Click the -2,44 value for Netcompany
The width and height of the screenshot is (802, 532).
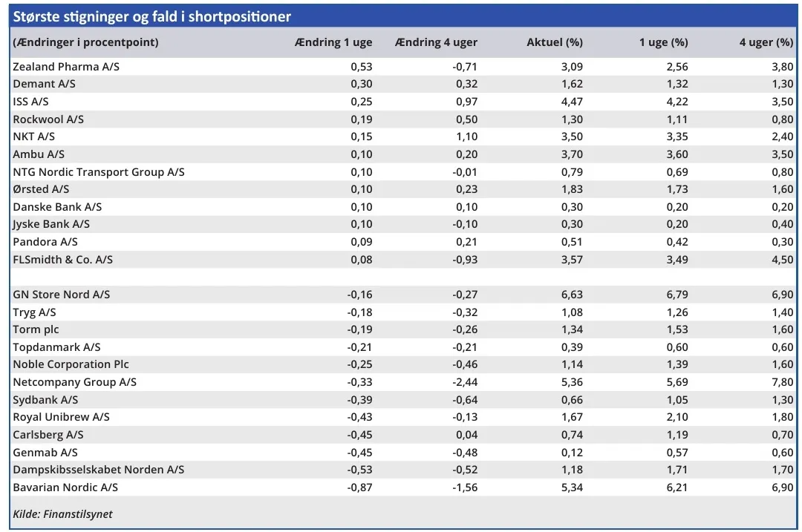(x=465, y=382)
